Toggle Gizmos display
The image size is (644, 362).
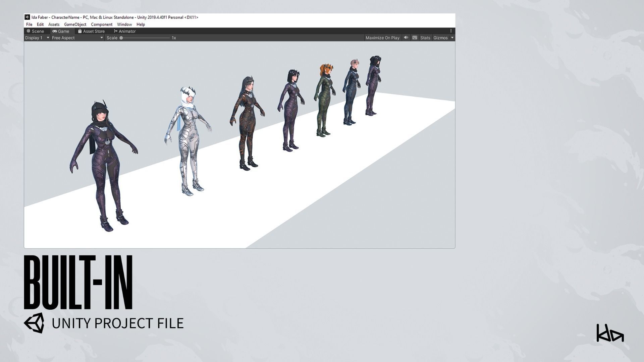440,38
